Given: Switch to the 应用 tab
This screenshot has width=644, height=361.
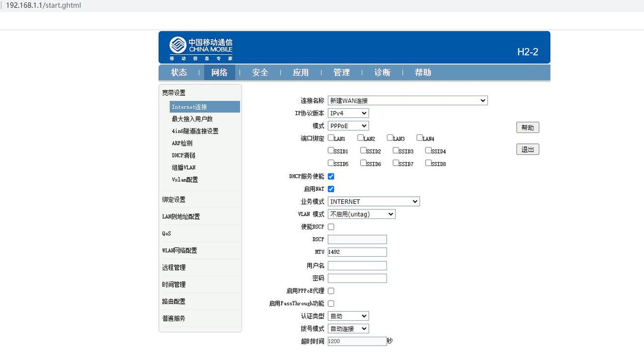Looking at the screenshot, I should [301, 73].
